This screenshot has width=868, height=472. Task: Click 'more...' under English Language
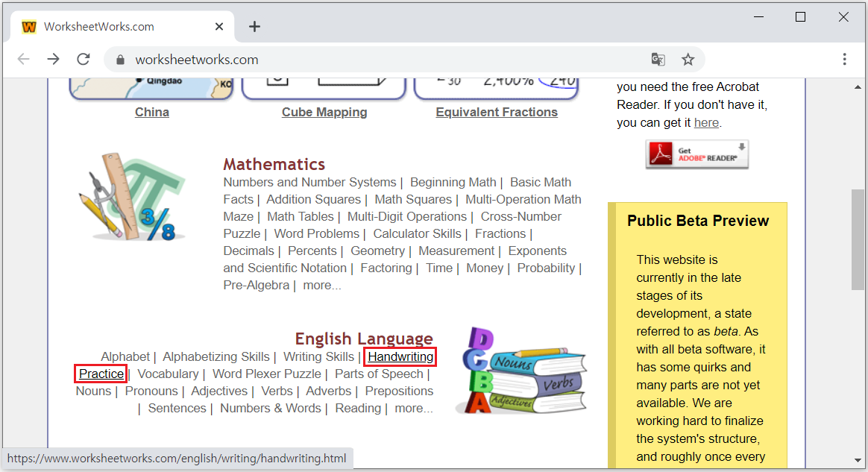[x=414, y=409]
